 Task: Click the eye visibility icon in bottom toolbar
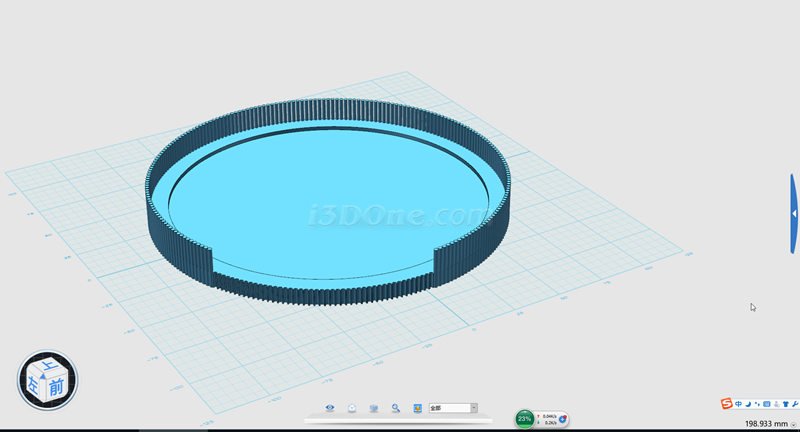point(330,408)
